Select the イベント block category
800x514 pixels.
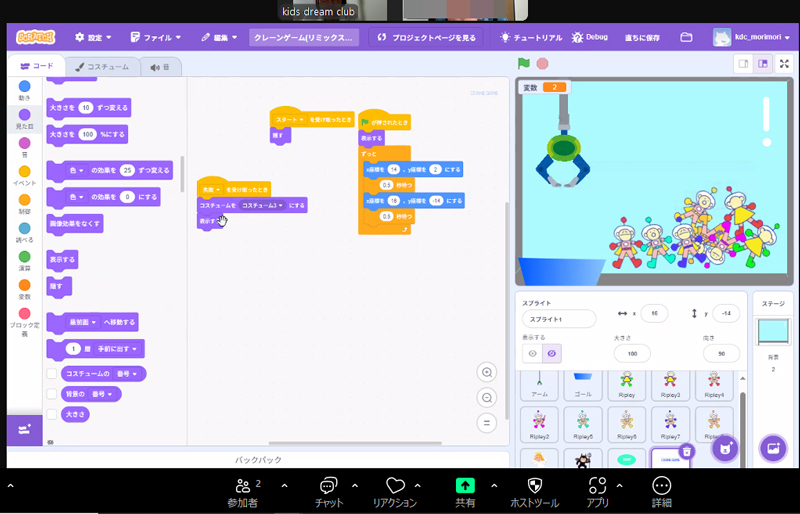(24, 176)
